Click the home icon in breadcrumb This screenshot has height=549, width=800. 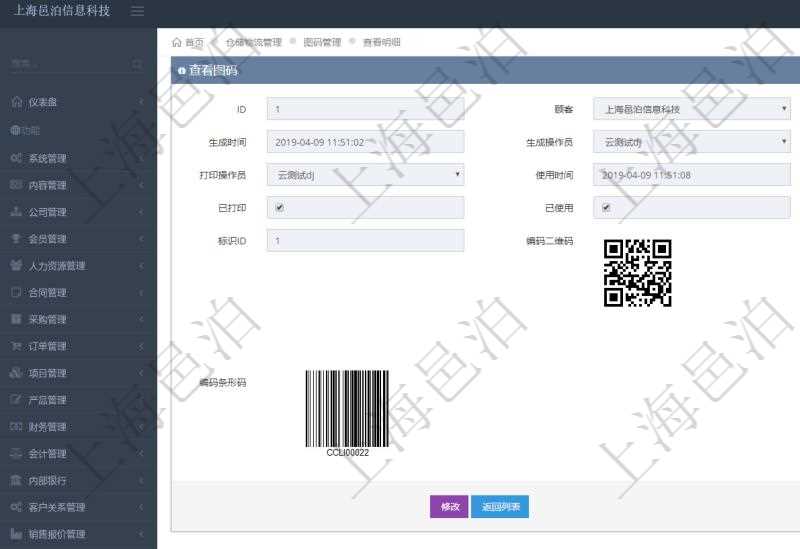[x=177, y=43]
